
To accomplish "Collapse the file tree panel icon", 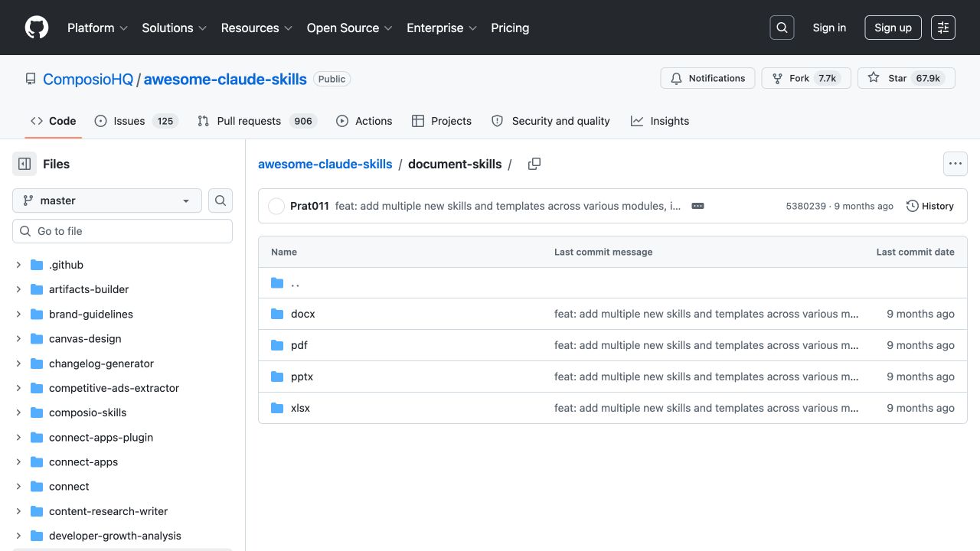I will click(24, 164).
